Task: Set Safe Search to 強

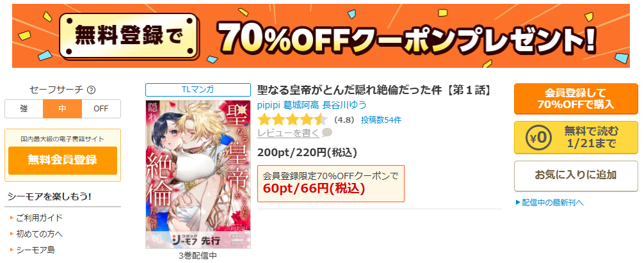Action: click(x=24, y=109)
